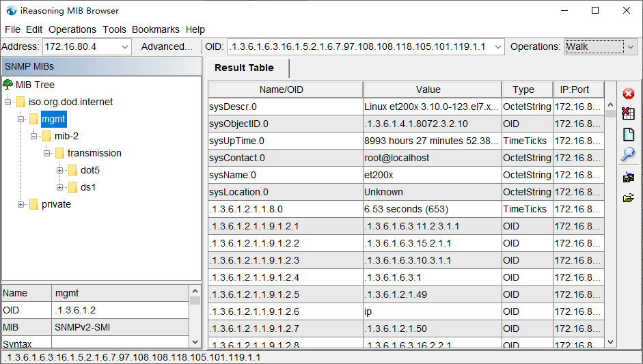643x364 pixels.
Task: Click the iReasoning globe application icon
Action: click(11, 11)
